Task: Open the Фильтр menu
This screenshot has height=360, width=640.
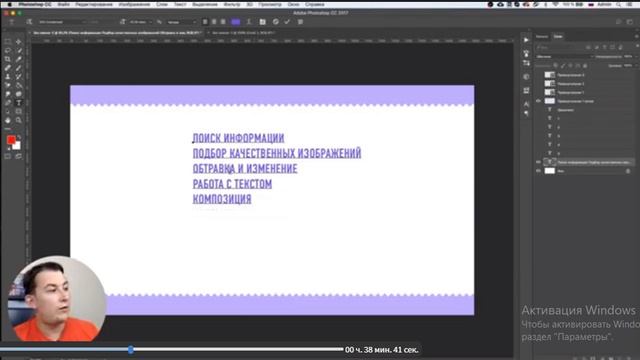Action: coord(232,4)
